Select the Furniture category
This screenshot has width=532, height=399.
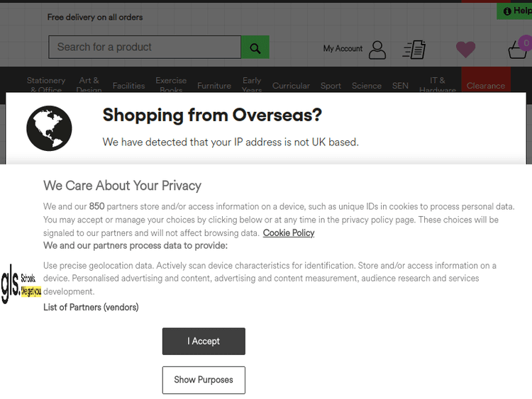214,86
